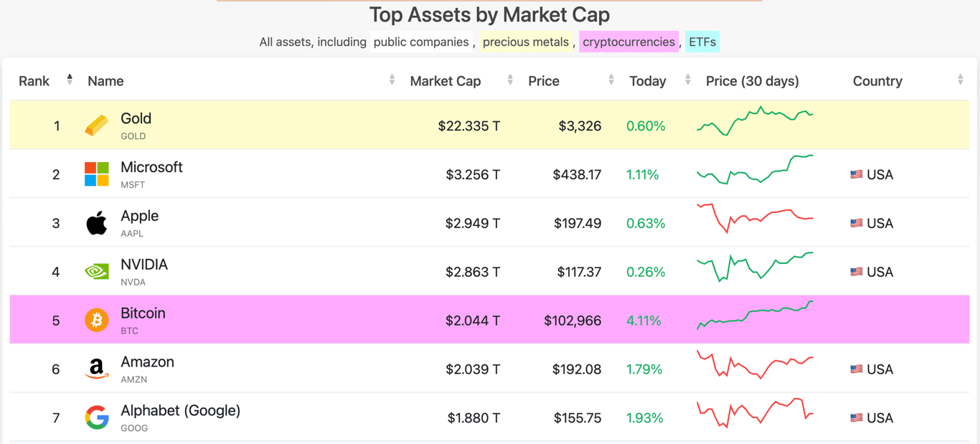This screenshot has height=444, width=980.
Task: Sort by Price column arrows
Action: coord(611,80)
